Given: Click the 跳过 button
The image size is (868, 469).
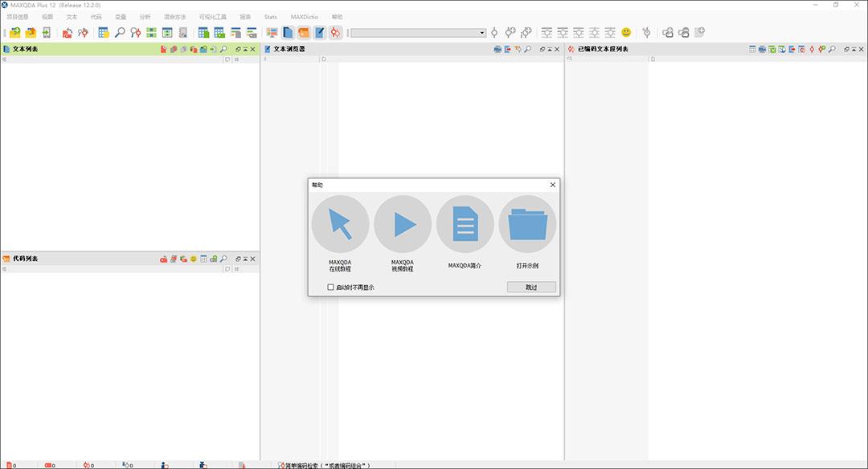Looking at the screenshot, I should click(531, 287).
